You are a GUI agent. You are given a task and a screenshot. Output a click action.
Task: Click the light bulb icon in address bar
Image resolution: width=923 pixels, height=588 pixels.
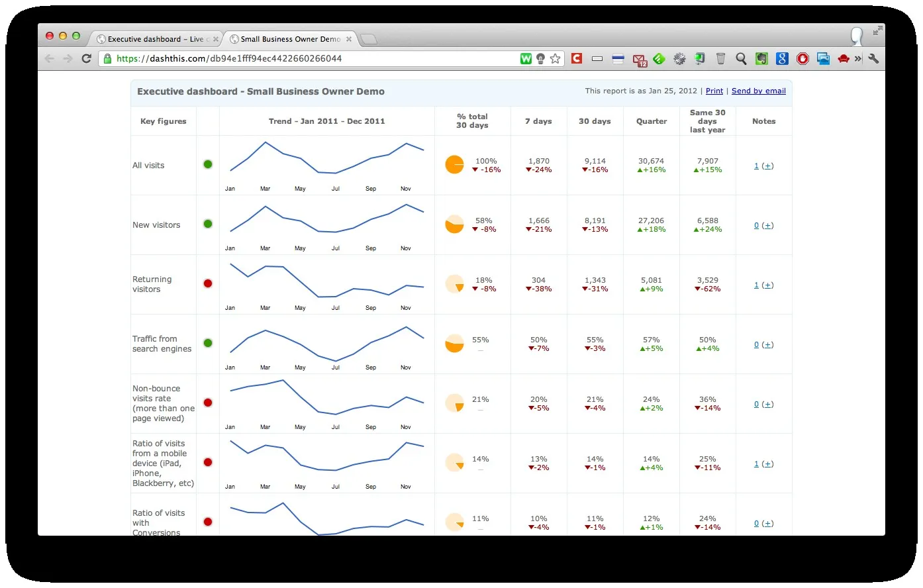point(540,58)
